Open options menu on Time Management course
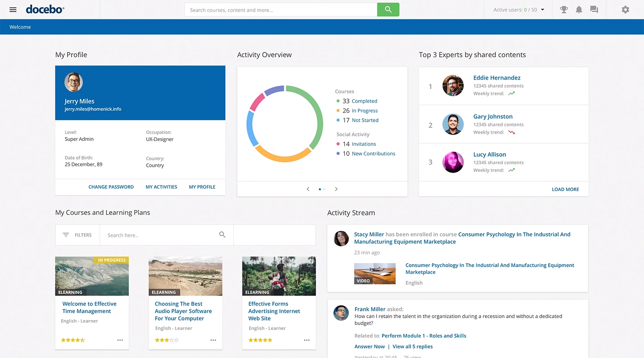This screenshot has width=644, height=358. [x=120, y=340]
